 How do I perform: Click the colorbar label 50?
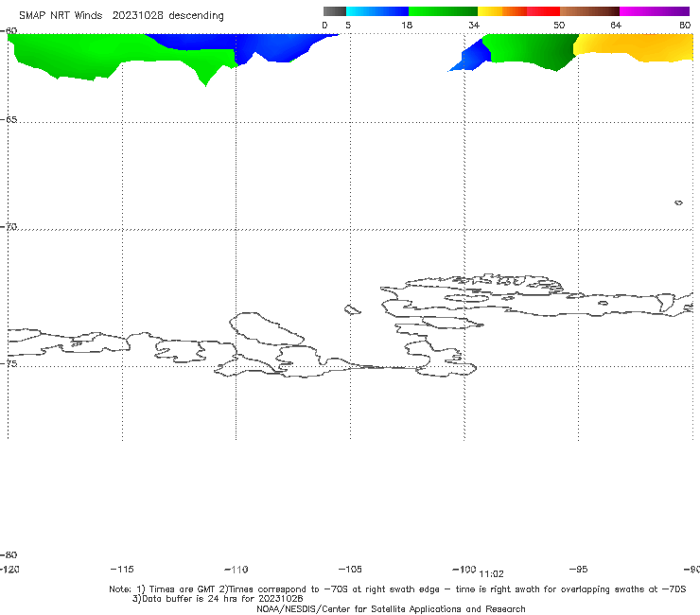pyautogui.click(x=559, y=26)
